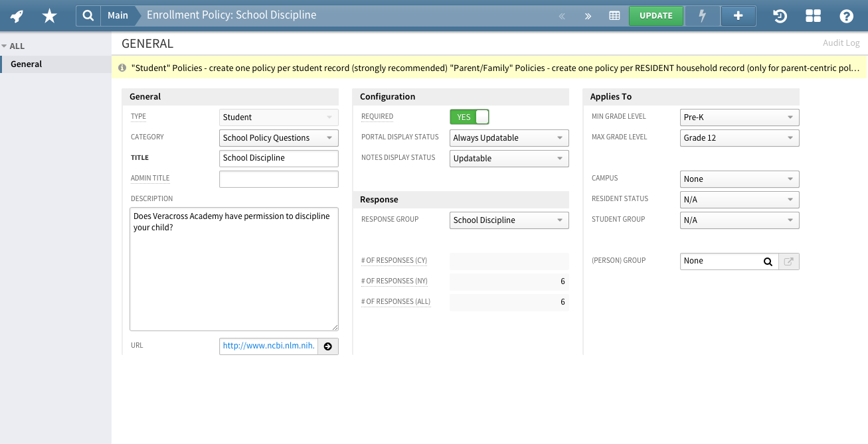This screenshot has height=444, width=868.
Task: Click the lightning bolt action icon
Action: pyautogui.click(x=702, y=16)
